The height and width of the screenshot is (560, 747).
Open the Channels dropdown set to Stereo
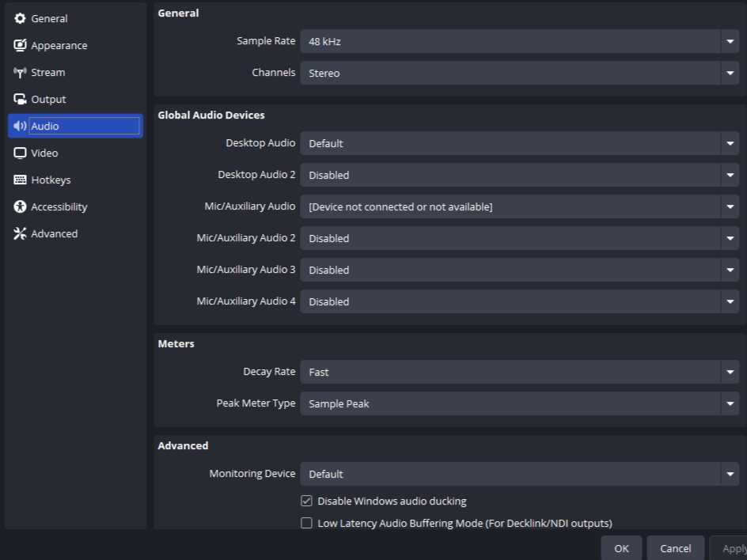pyautogui.click(x=519, y=73)
